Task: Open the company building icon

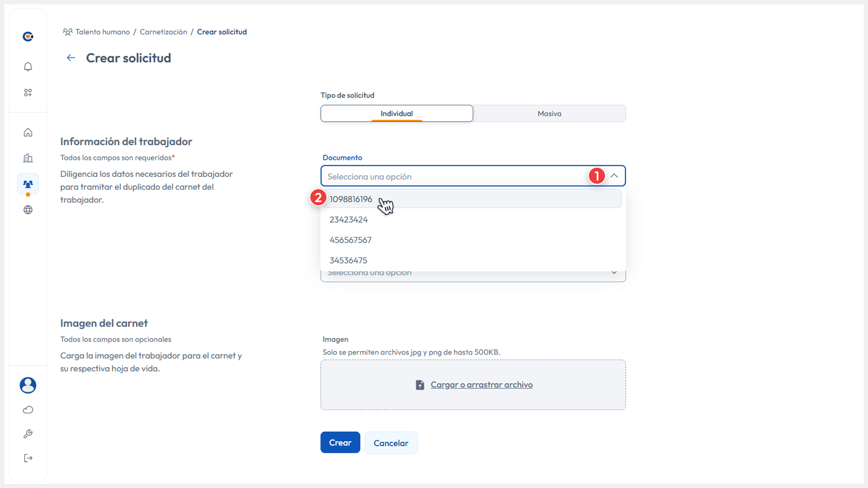Action: pyautogui.click(x=27, y=157)
